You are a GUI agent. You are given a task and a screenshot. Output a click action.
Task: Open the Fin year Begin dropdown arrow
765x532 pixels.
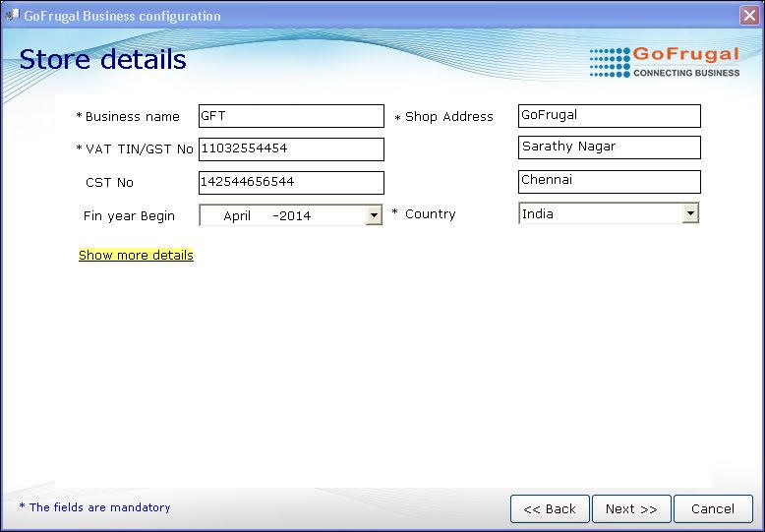(374, 215)
